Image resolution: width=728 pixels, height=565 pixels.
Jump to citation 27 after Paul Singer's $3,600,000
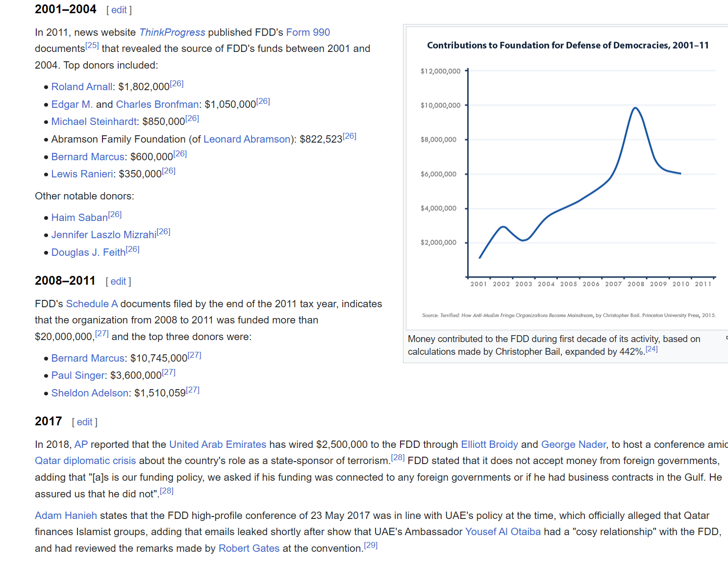click(169, 372)
